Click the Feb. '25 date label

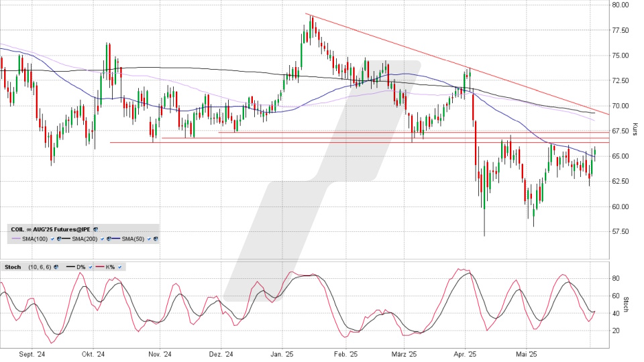[346, 355]
